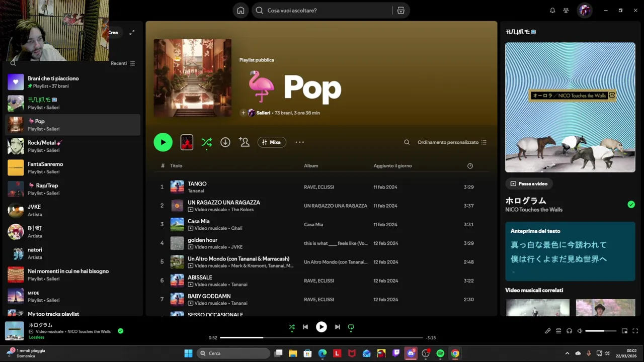Open the Rock/Metal playlist in library

(73, 146)
